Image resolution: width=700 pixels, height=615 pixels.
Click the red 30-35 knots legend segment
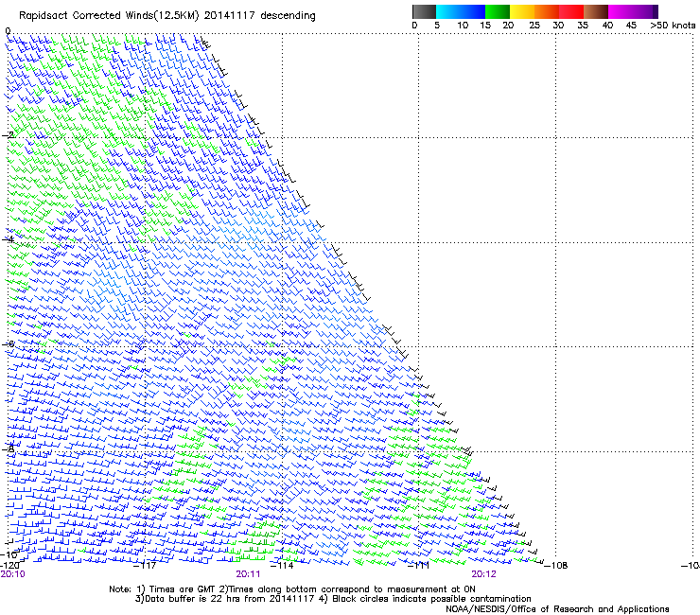click(571, 11)
